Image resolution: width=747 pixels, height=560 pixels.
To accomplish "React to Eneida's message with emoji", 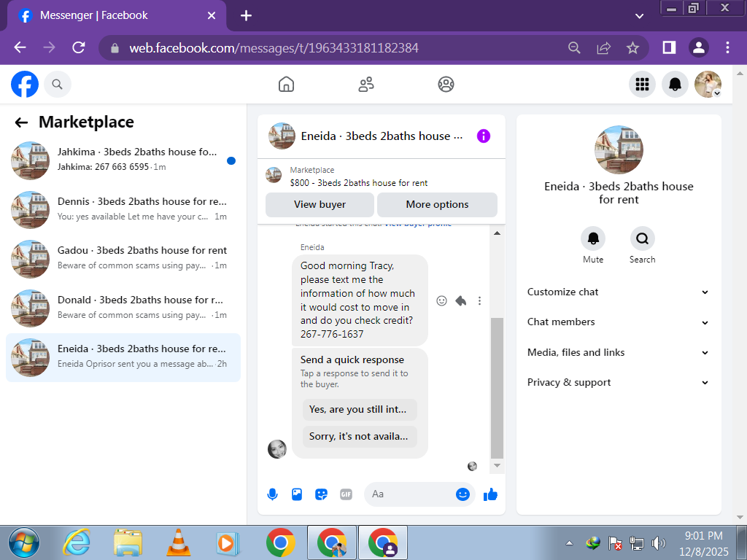I will (x=441, y=300).
